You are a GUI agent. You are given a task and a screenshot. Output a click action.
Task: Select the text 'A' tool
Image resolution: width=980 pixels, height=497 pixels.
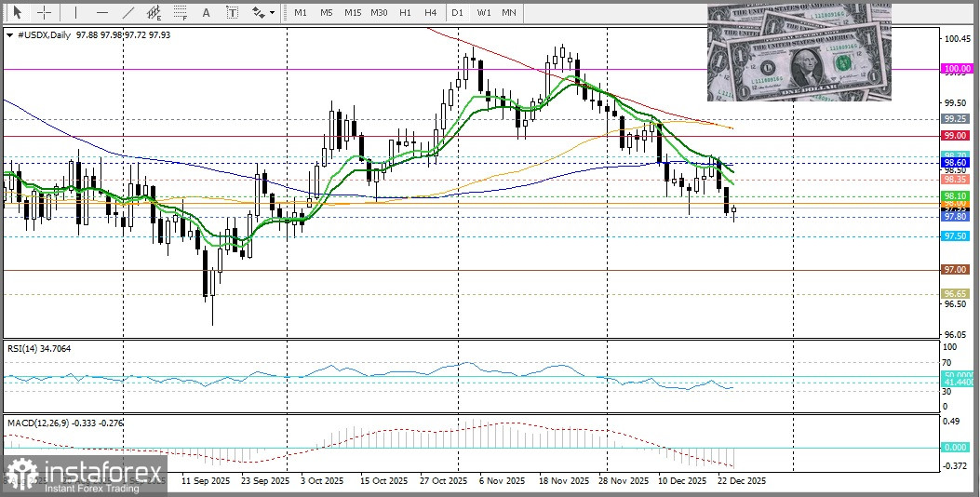[x=207, y=13]
